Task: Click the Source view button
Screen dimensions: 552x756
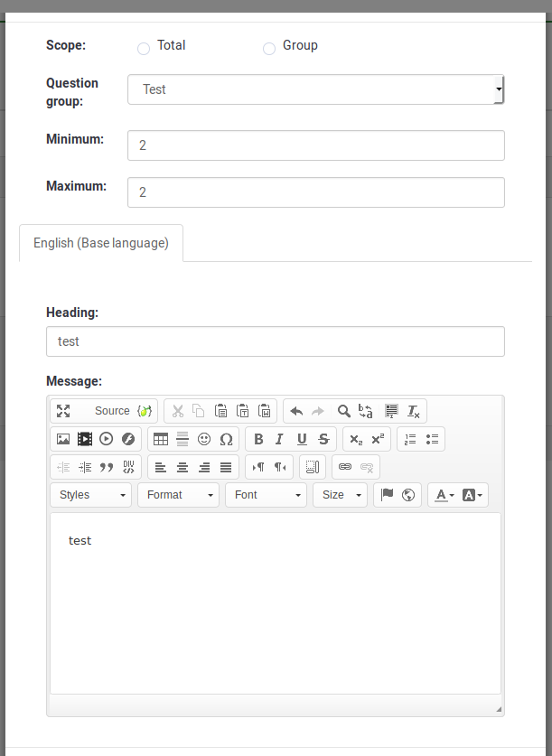Action: pyautogui.click(x=111, y=411)
